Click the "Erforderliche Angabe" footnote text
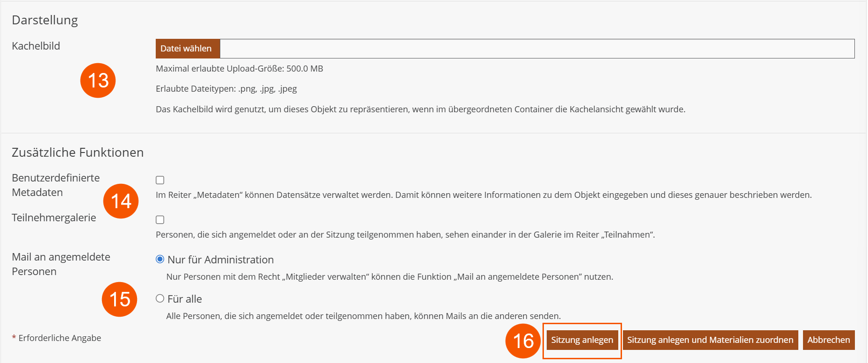868x363 pixels. point(59,338)
